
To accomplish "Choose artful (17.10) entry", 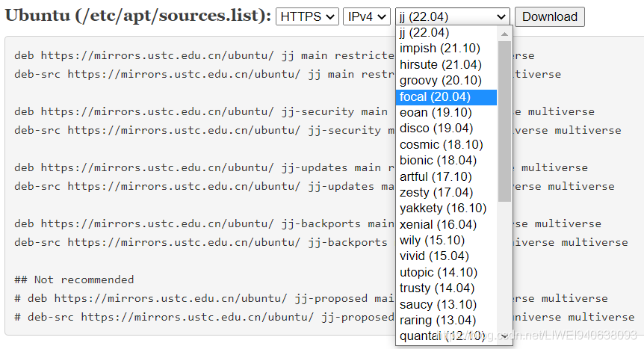I will click(x=446, y=177).
